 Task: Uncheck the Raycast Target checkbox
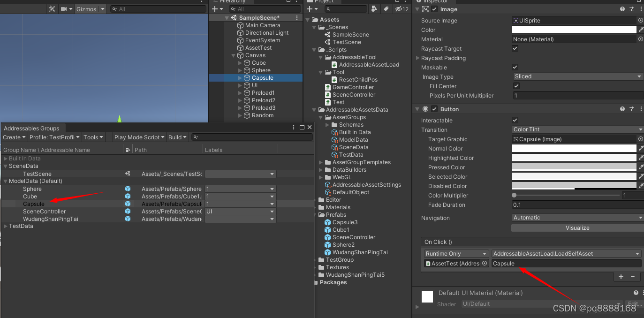[515, 48]
